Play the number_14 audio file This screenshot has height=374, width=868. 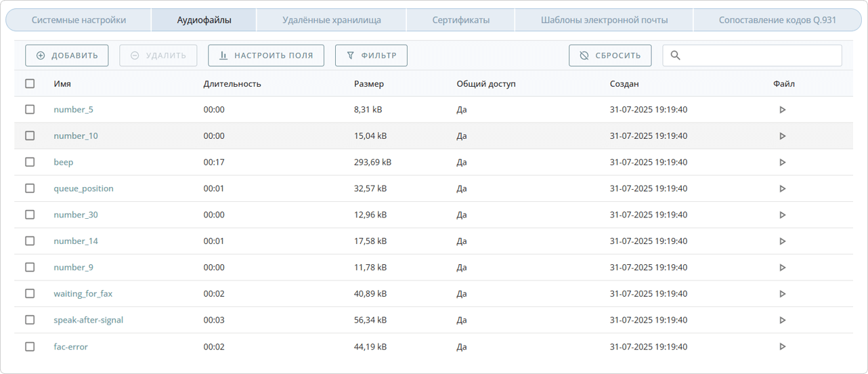pyautogui.click(x=782, y=241)
